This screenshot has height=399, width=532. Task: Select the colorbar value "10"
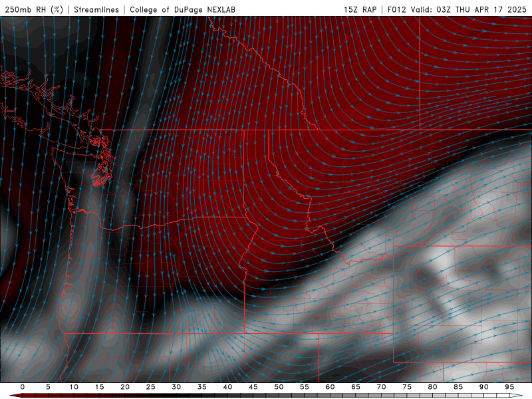click(74, 387)
